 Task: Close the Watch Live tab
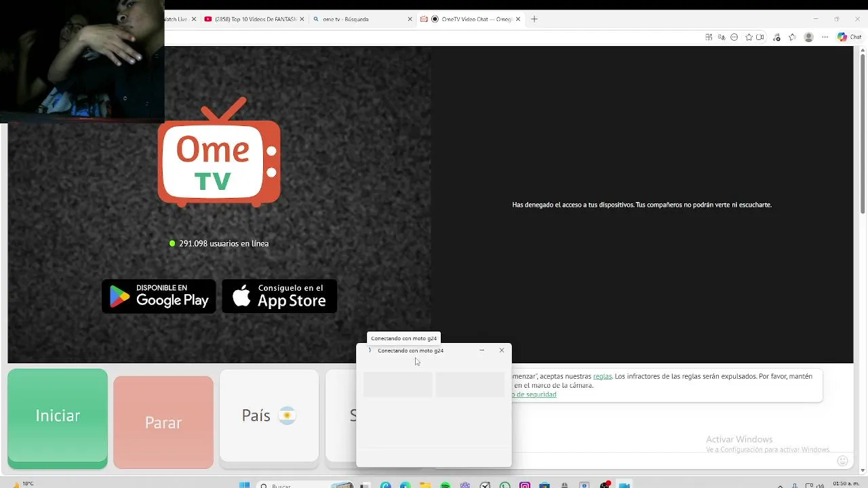194,19
